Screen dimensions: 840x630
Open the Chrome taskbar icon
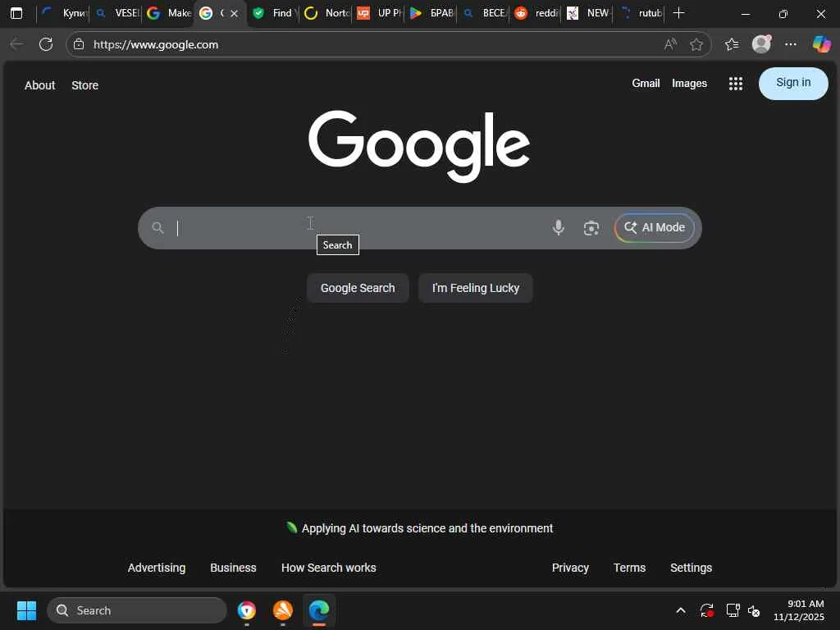click(x=246, y=610)
